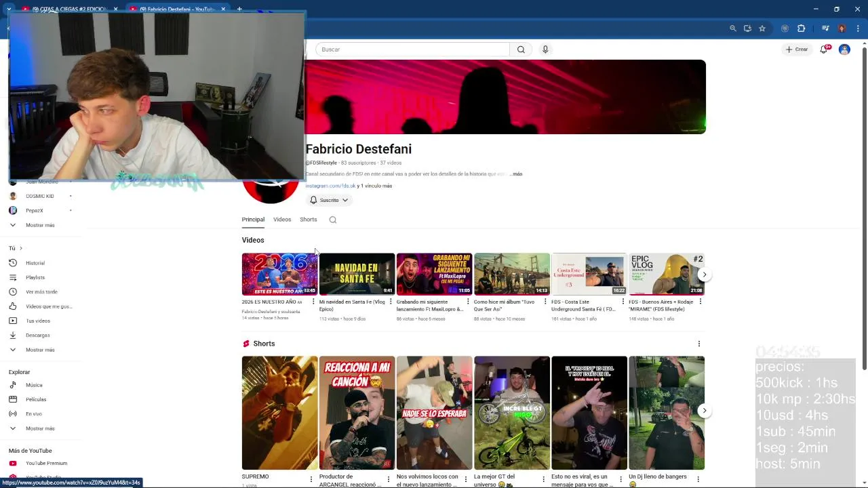Open the 2026 ES NUESTRO AÑO thumbnail
The width and height of the screenshot is (868, 488).
tap(279, 274)
